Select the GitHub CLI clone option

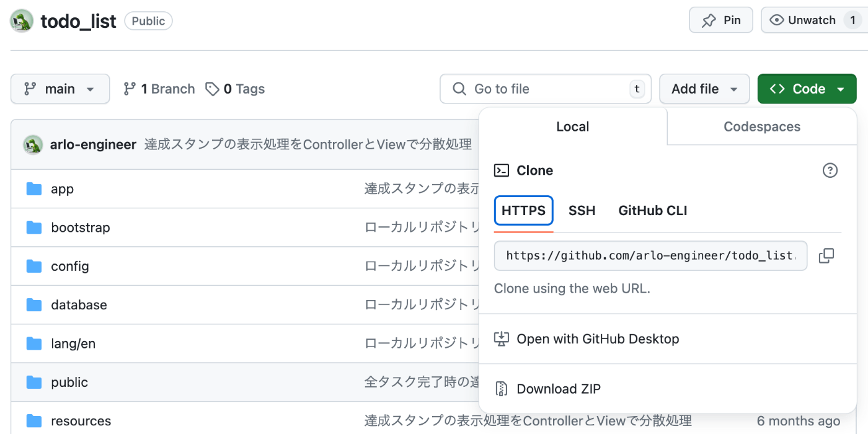(653, 211)
